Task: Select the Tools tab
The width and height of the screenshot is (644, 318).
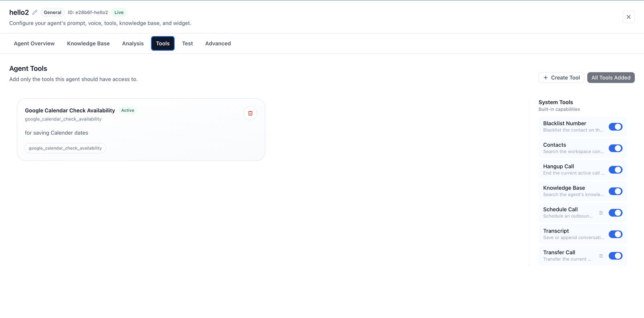Action: point(163,44)
